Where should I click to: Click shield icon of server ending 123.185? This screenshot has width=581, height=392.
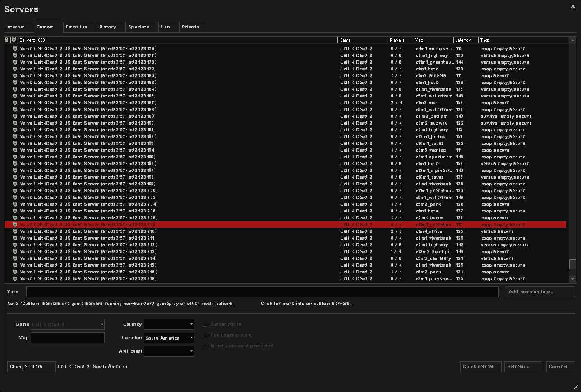[14, 96]
